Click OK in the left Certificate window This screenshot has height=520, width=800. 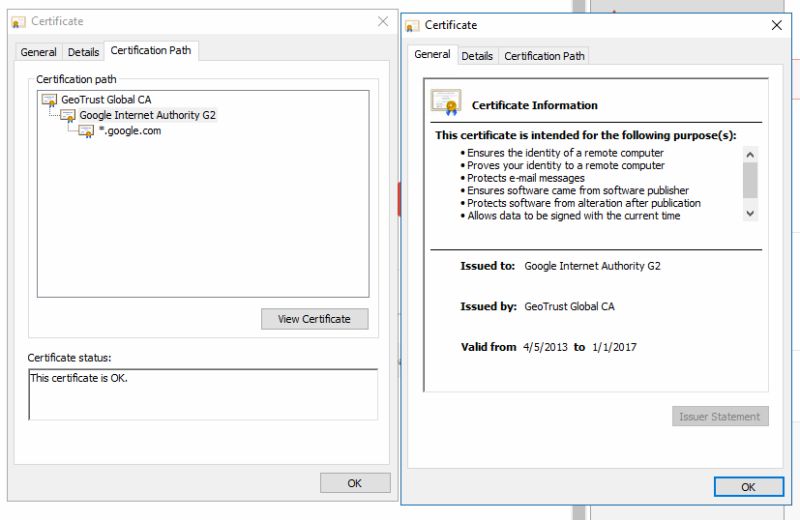(355, 483)
